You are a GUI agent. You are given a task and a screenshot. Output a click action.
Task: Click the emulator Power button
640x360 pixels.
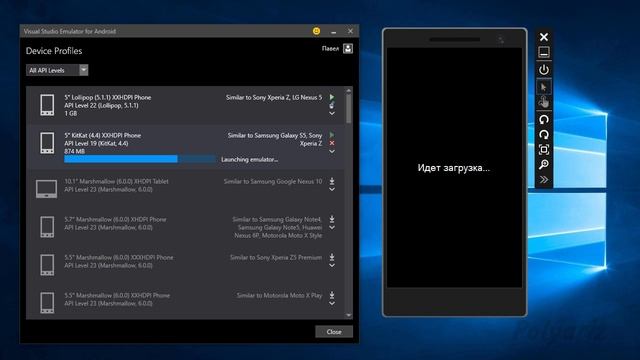click(544, 70)
